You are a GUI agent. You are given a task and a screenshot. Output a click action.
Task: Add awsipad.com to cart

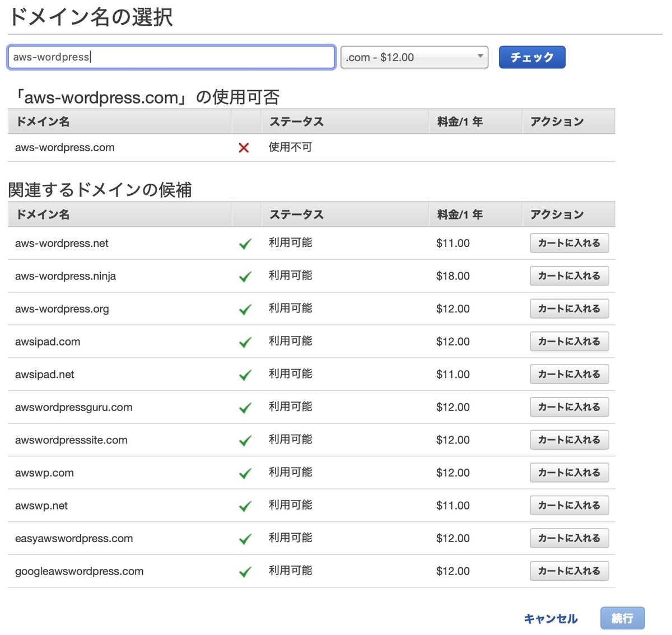pos(569,341)
